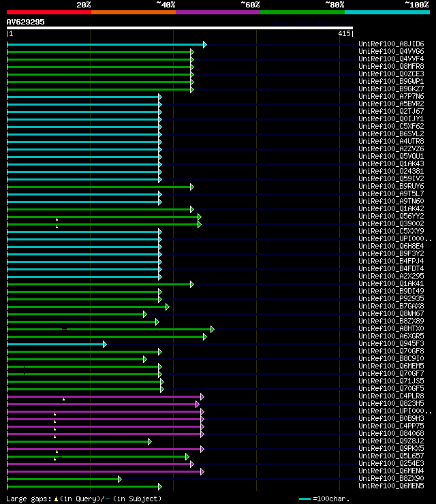Image resolution: width=436 pixels, height=504 pixels.
Task: Click the green alignment bar for UniRef100_Q4VVF4
Action: pos(99,59)
